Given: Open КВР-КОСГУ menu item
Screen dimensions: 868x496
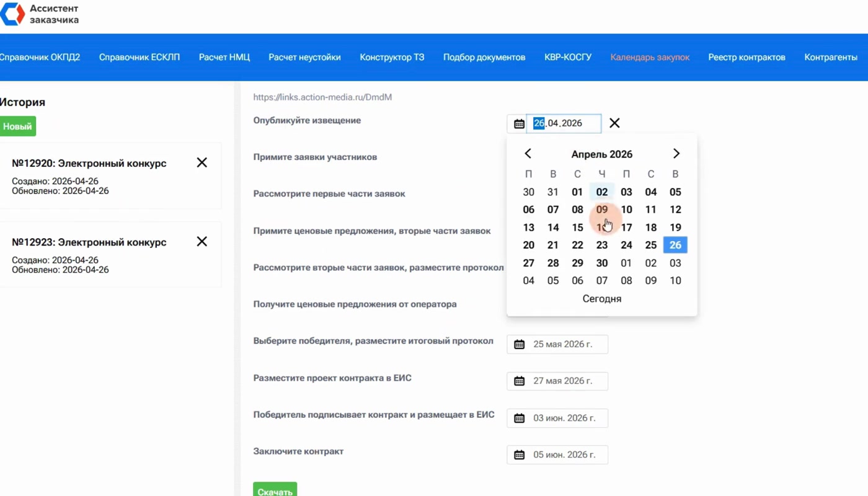Looking at the screenshot, I should tap(568, 57).
